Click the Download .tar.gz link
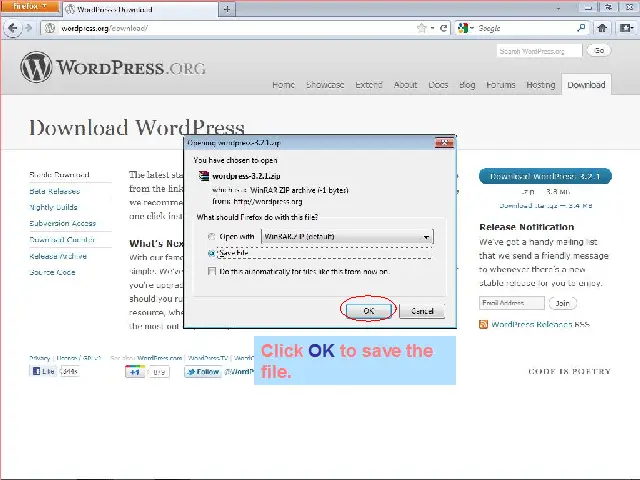The width and height of the screenshot is (640, 480). pyautogui.click(x=546, y=205)
